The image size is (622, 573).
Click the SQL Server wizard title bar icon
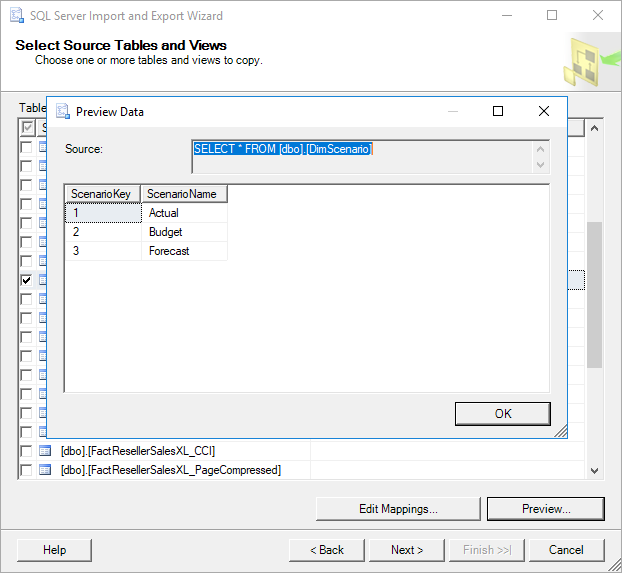(14, 16)
